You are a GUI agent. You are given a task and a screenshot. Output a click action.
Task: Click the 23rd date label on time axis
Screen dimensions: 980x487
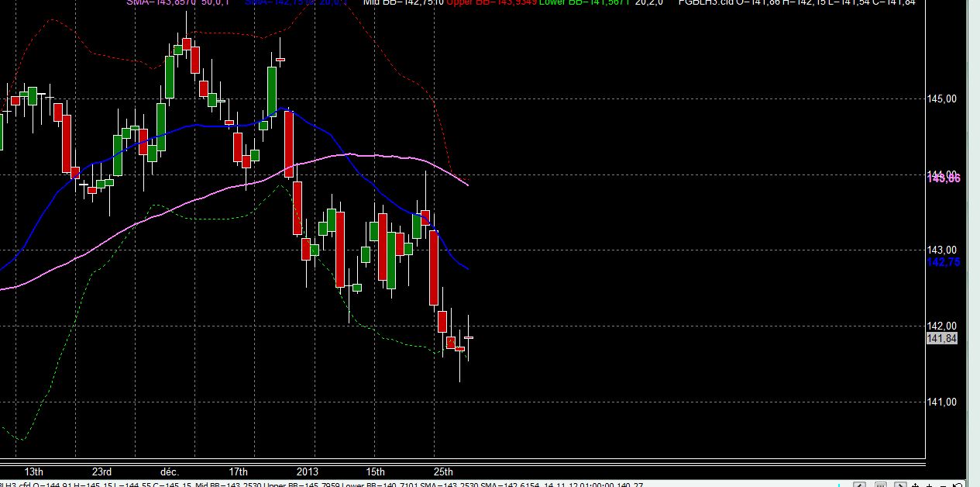[101, 471]
